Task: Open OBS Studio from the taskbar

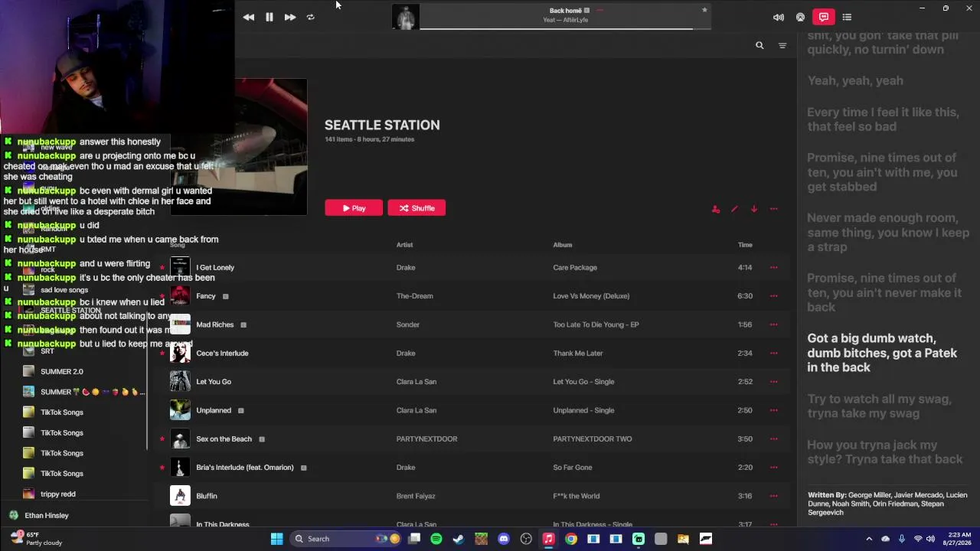Action: click(x=526, y=539)
